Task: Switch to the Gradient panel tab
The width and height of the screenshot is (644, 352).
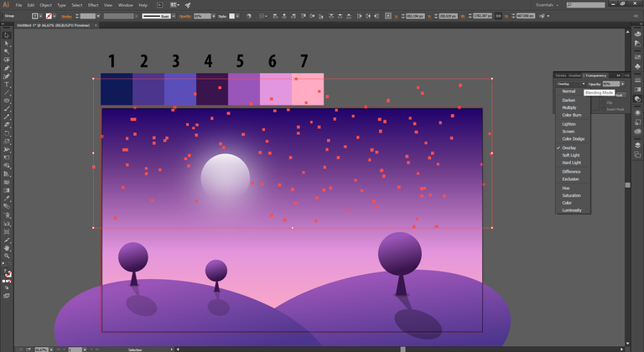Action: pyautogui.click(x=574, y=75)
